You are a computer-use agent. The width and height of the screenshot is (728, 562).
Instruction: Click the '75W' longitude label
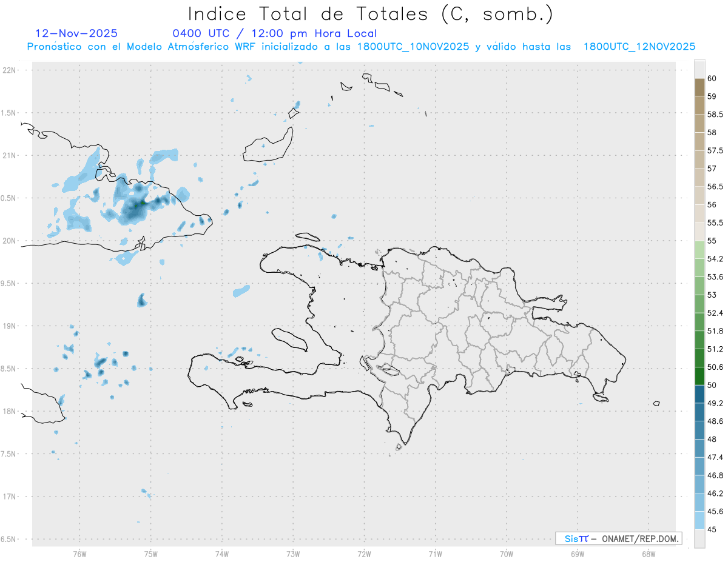point(151,554)
